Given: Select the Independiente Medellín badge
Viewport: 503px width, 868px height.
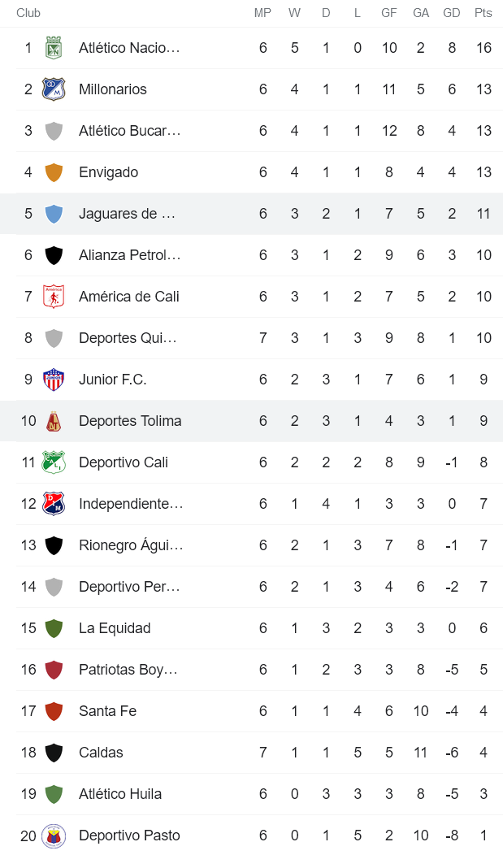Looking at the screenshot, I should pyautogui.click(x=52, y=503).
